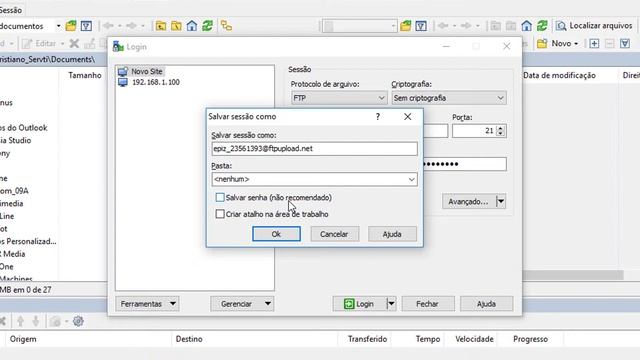Click Ajuda button in Login window
This screenshot has height=360, width=640.
(x=487, y=304)
